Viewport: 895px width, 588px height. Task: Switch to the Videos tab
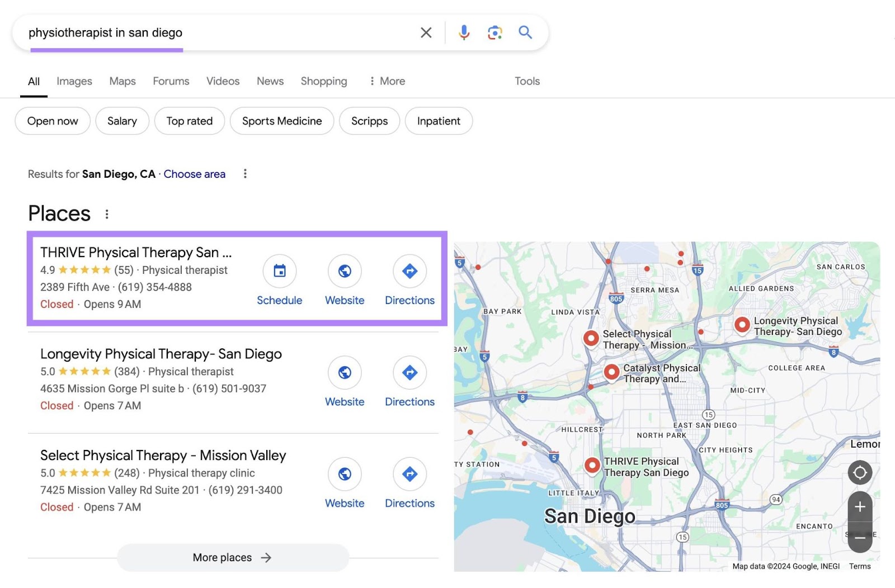(x=223, y=81)
